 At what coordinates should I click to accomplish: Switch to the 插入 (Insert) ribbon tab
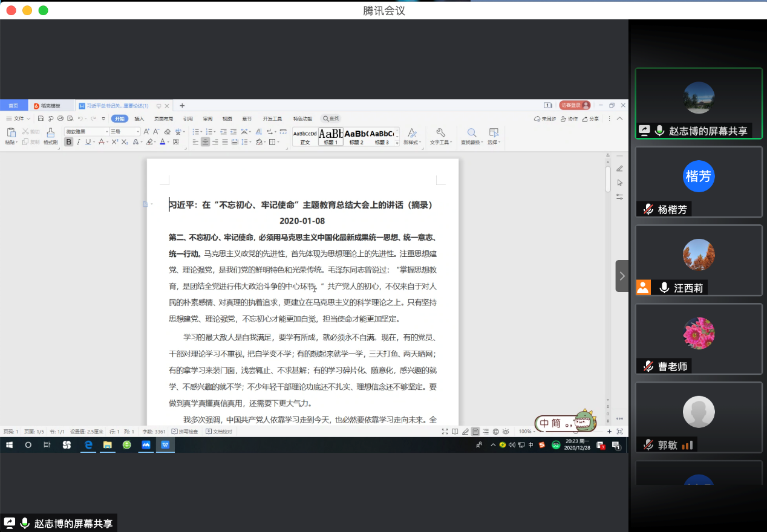(139, 118)
